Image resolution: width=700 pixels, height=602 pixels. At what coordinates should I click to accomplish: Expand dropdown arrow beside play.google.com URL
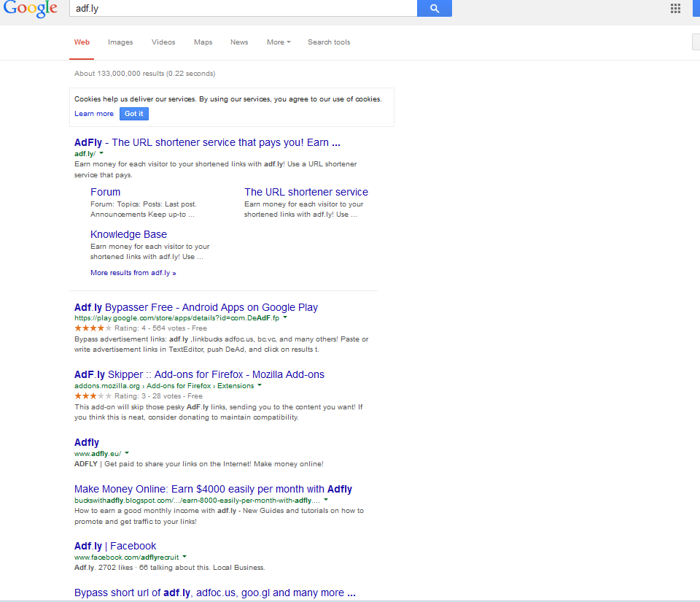coord(285,317)
